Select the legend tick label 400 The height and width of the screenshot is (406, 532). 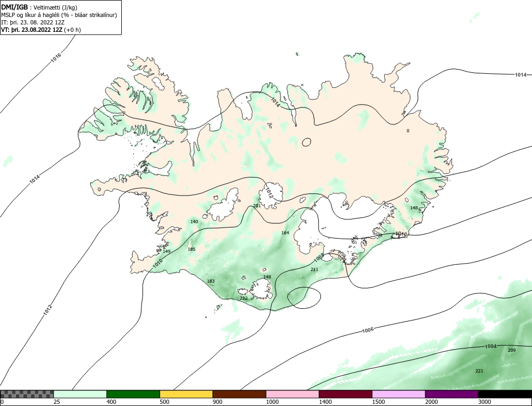point(111,402)
